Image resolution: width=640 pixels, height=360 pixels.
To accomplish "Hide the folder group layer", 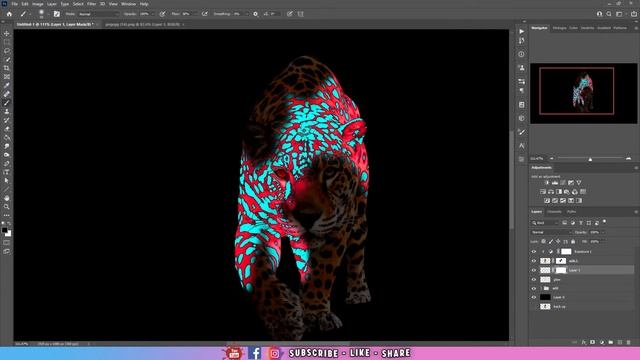I will coord(534,289).
